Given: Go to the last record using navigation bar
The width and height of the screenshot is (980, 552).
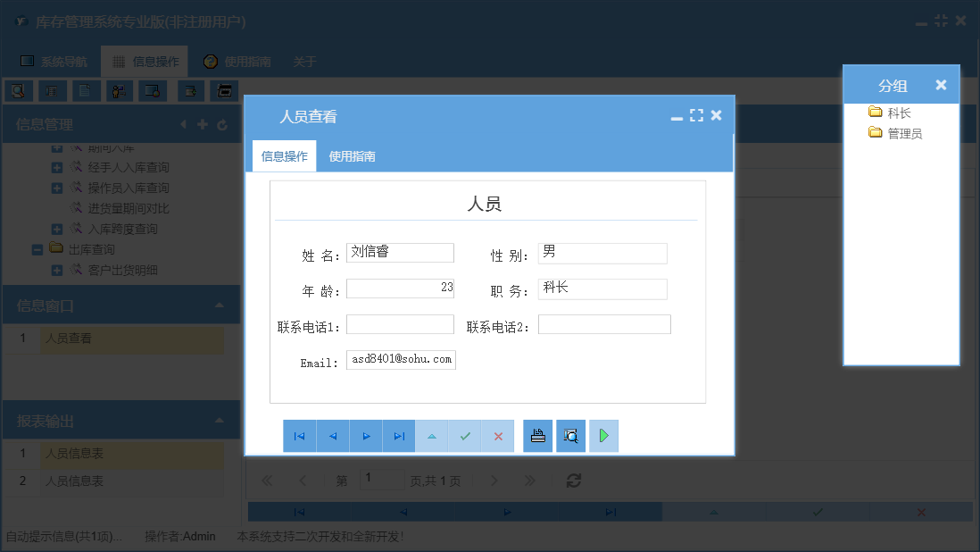Looking at the screenshot, I should pos(398,435).
